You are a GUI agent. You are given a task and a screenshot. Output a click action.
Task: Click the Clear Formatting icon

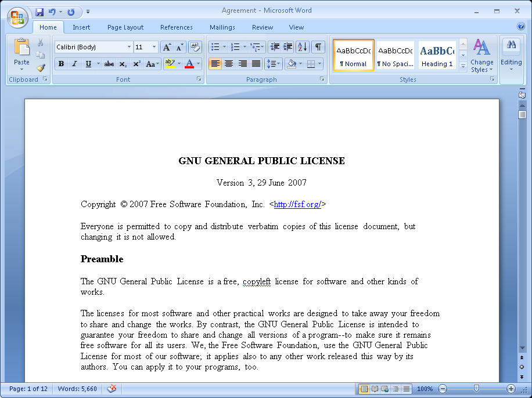[195, 47]
